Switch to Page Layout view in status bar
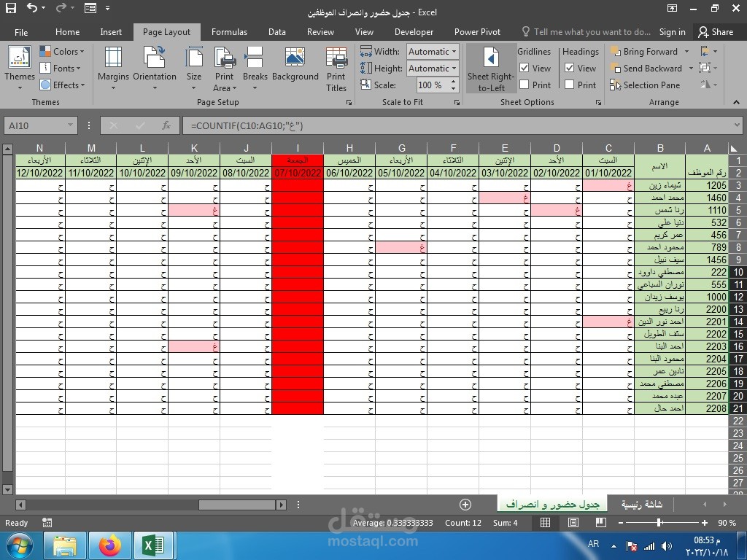This screenshot has height=560, width=747. [573, 523]
